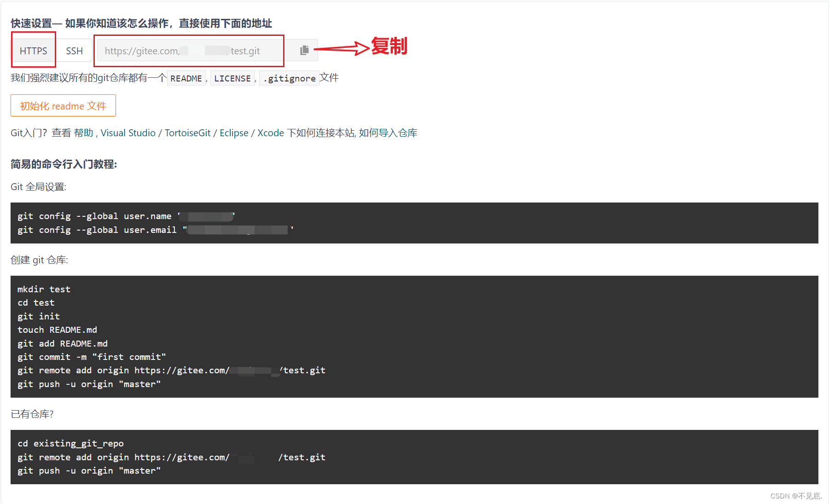Click the LICENSE tag text
Viewport: 829px width, 504px height.
(232, 78)
